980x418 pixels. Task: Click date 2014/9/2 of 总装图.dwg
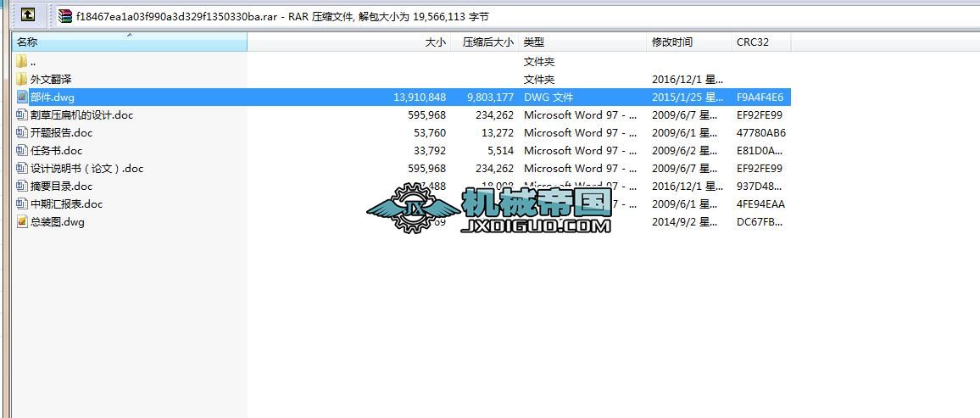point(684,222)
